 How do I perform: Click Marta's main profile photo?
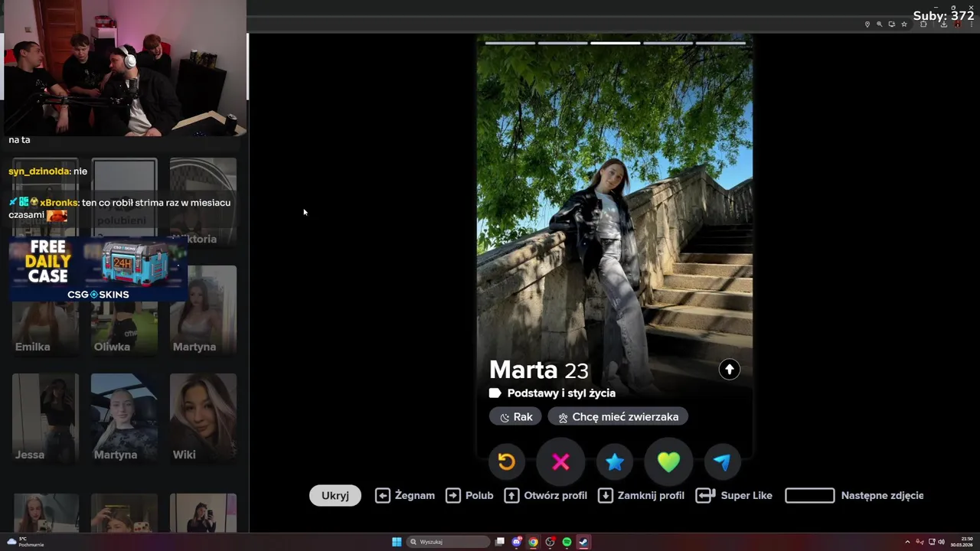point(615,199)
